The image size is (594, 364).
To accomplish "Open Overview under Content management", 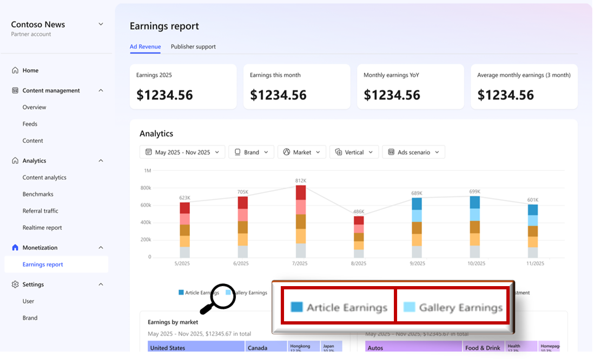I will [34, 107].
